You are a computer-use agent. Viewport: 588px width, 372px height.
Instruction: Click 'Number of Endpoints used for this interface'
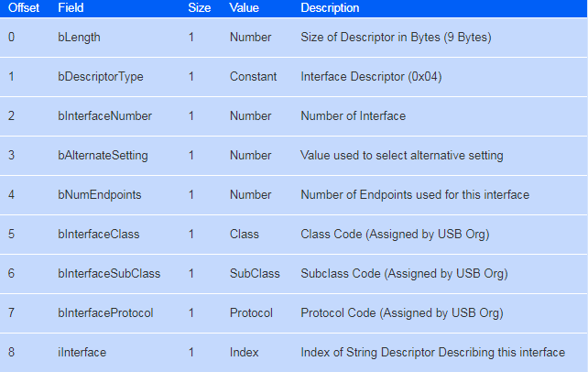415,195
